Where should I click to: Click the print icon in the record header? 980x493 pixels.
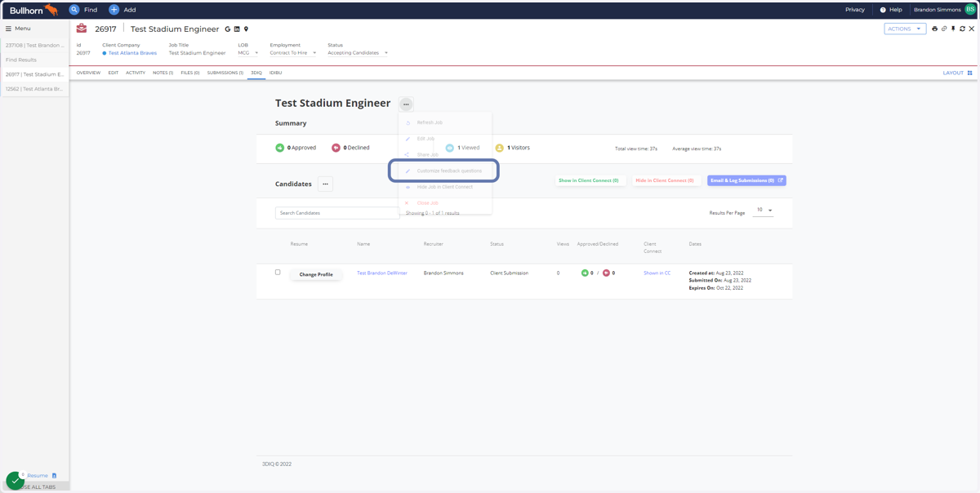coord(935,29)
